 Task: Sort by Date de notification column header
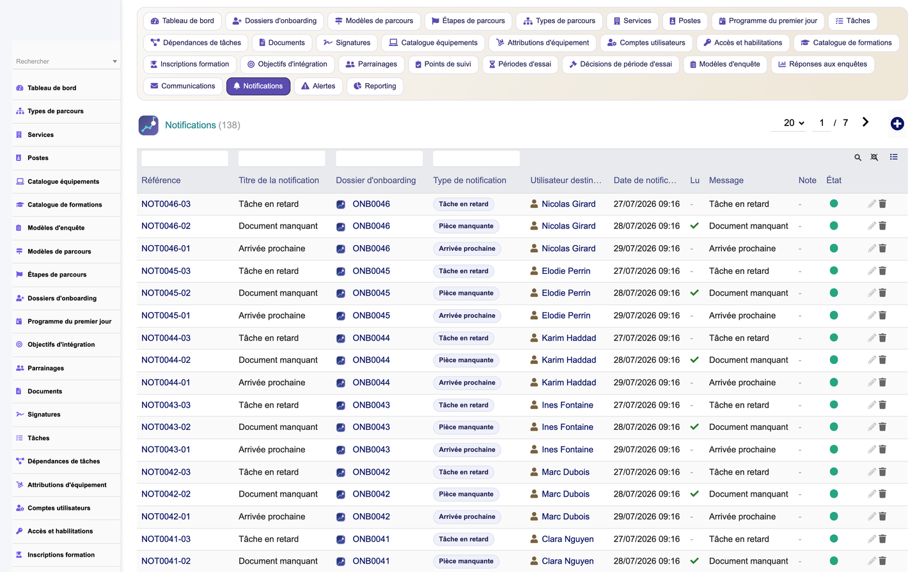pos(645,180)
